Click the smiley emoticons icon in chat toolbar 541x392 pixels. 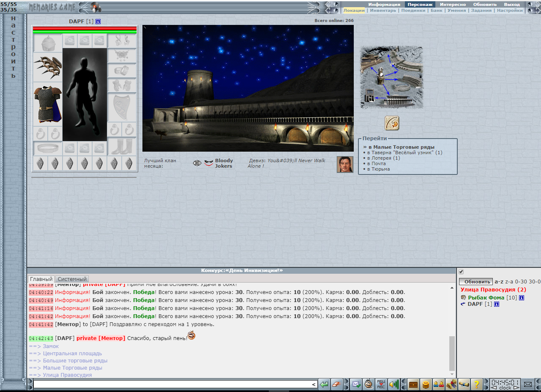[369, 384]
